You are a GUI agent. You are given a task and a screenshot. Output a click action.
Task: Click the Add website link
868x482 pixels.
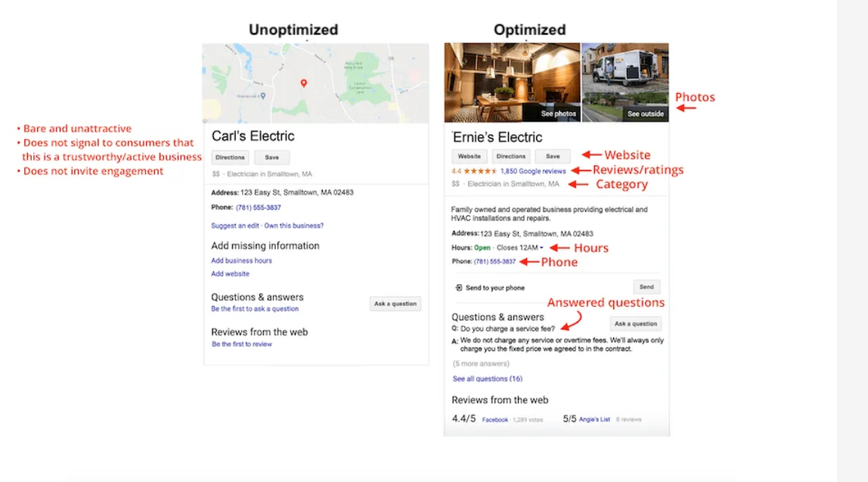(x=231, y=274)
